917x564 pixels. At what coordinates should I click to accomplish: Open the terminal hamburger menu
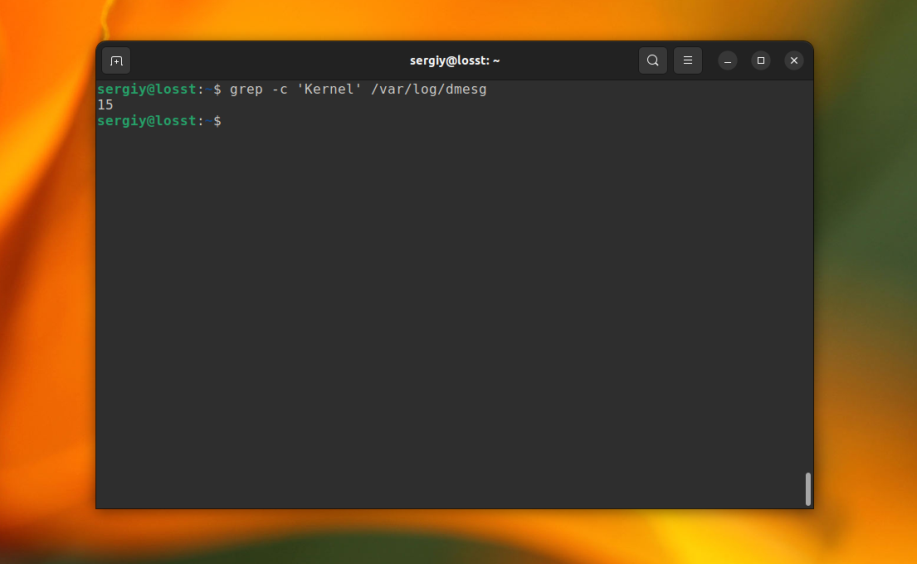[688, 60]
